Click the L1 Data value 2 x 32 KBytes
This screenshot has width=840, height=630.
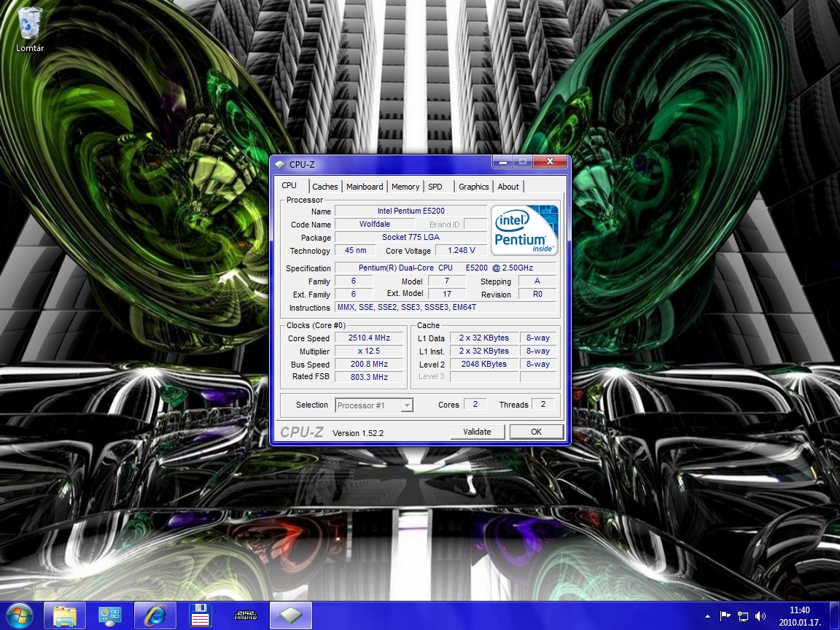click(484, 338)
